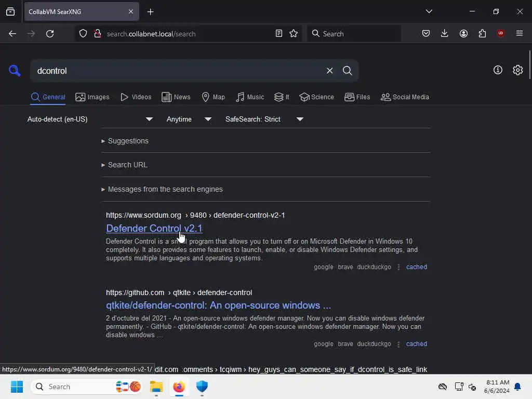Open the Downloads panel
This screenshot has width=532, height=399.
coord(445,33)
